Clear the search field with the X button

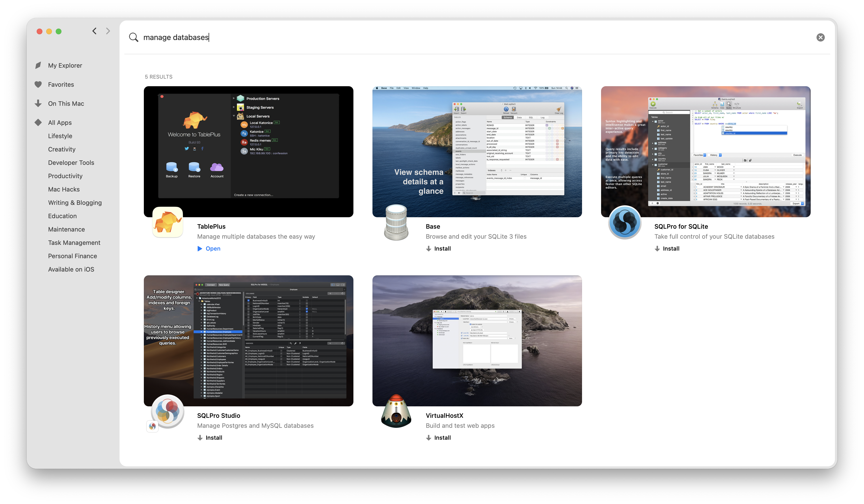(820, 37)
